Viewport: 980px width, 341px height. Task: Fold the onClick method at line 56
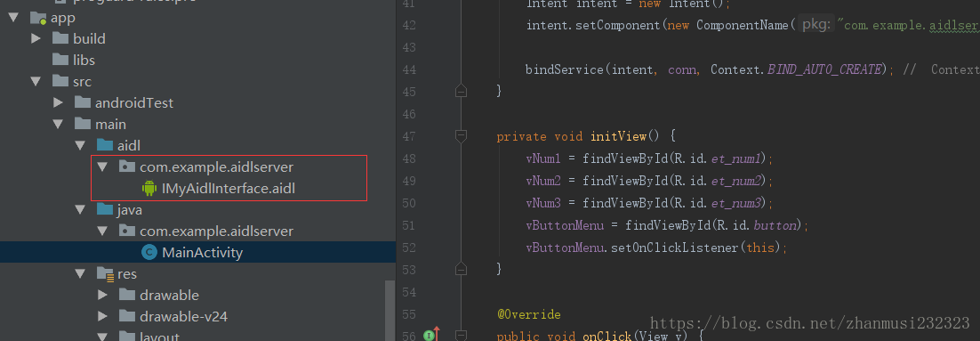pos(461,336)
